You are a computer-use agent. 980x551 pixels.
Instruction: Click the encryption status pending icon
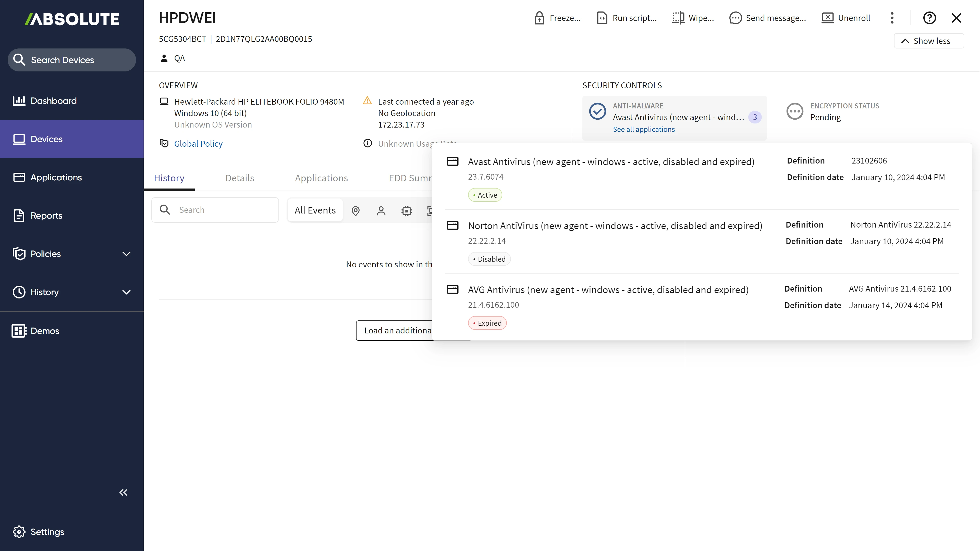(795, 111)
